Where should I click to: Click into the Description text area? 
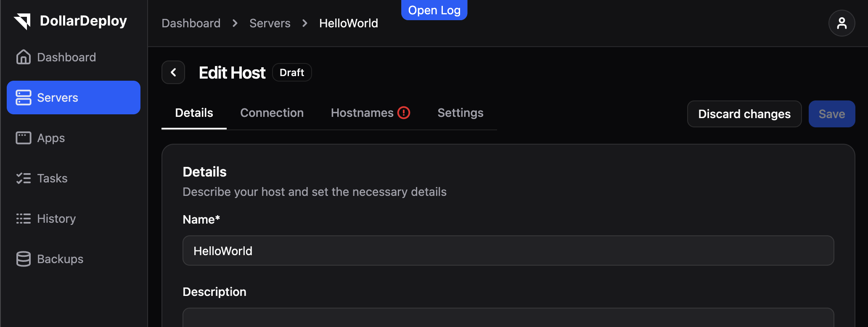pos(508,318)
